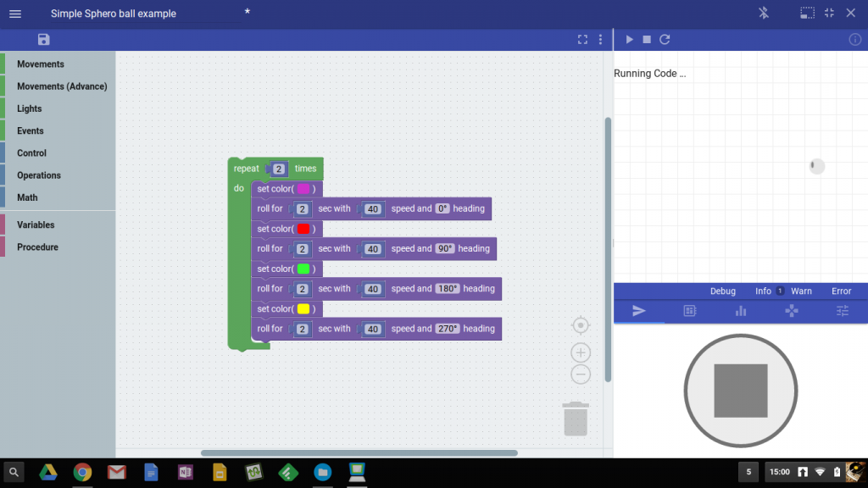Image resolution: width=868 pixels, height=488 pixels.
Task: Select the directional pad control icon
Action: tap(791, 311)
